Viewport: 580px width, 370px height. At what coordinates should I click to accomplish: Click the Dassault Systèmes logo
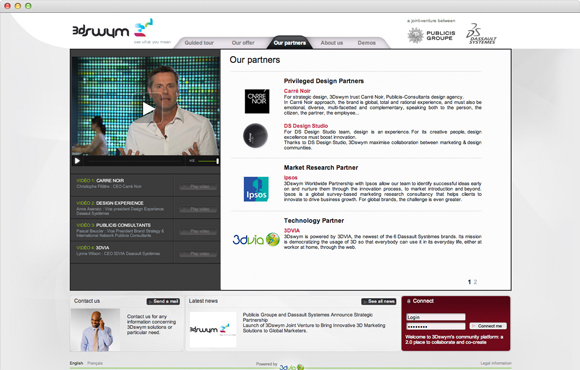pyautogui.click(x=481, y=34)
